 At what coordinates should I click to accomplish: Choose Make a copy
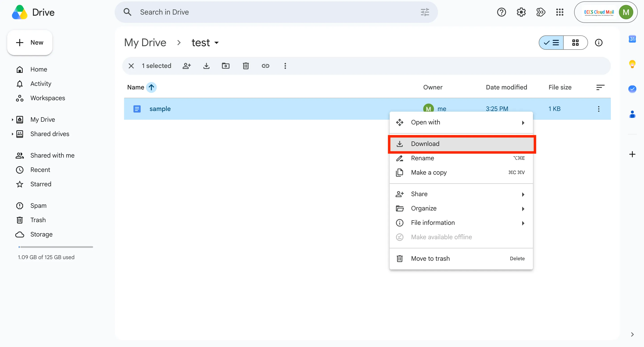[461, 173]
